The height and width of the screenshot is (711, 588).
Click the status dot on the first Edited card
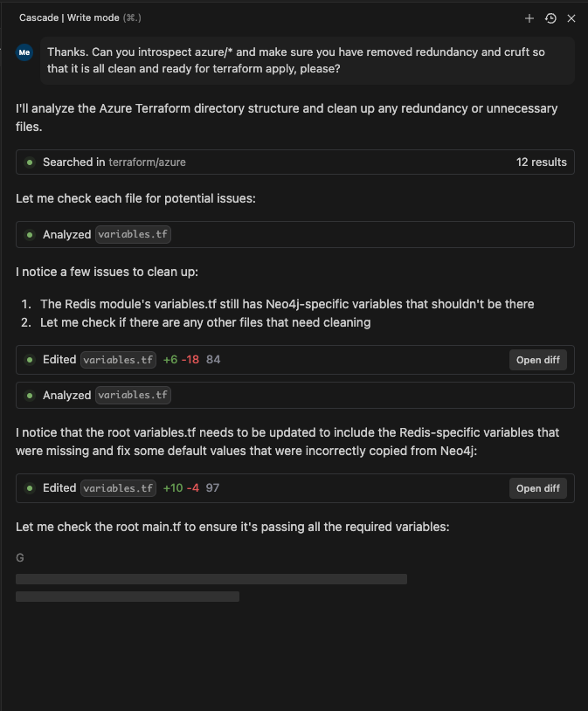pyautogui.click(x=30, y=359)
